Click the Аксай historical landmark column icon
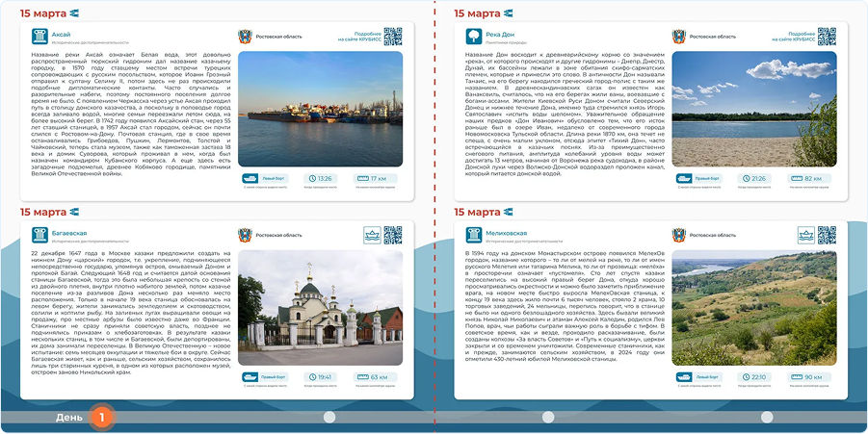The width and height of the screenshot is (868, 434). [39, 37]
